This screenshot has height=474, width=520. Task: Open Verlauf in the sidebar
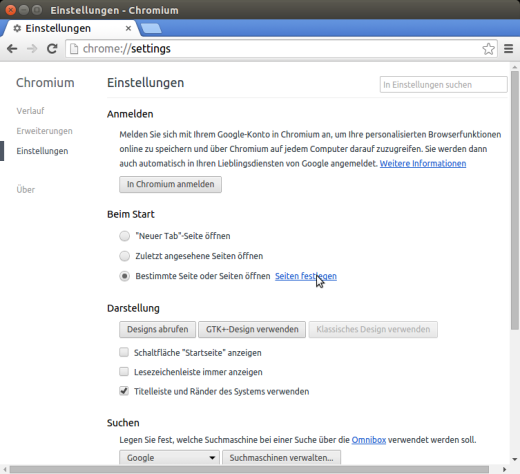point(30,111)
